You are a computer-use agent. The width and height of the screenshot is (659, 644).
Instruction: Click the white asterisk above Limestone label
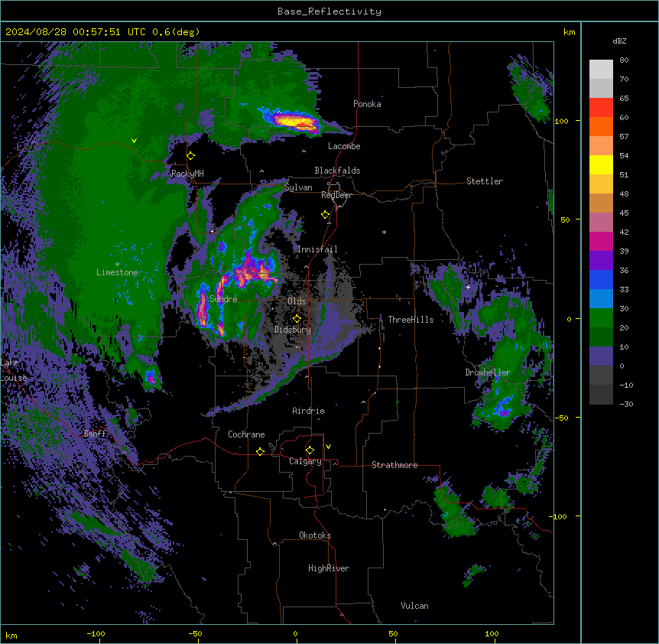[117, 265]
